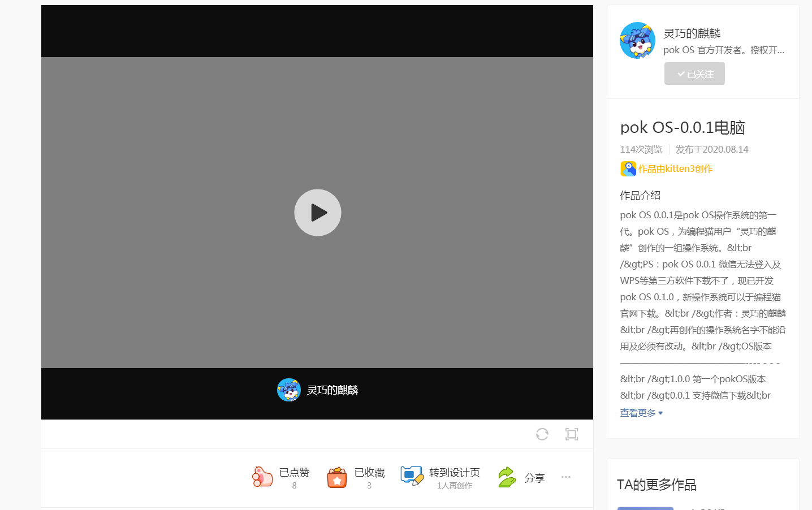The image size is (812, 510).
Task: Open author avatar in the sidebar
Action: [x=637, y=41]
